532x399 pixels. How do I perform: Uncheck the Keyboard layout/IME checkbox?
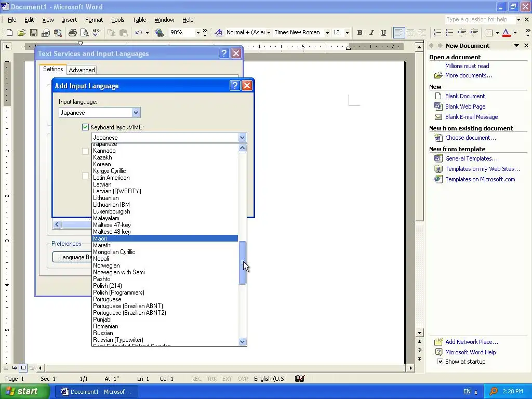coord(85,127)
